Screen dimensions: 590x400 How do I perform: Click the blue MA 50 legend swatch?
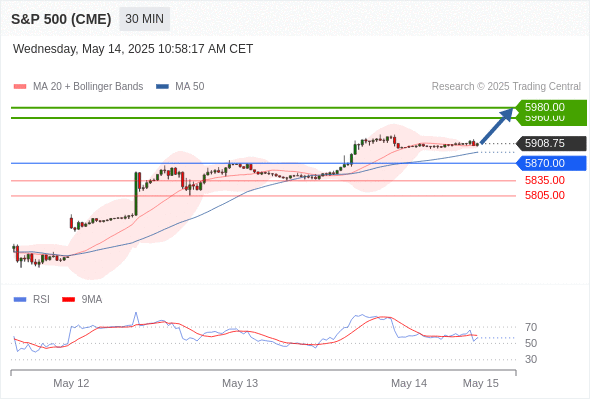pos(162,87)
